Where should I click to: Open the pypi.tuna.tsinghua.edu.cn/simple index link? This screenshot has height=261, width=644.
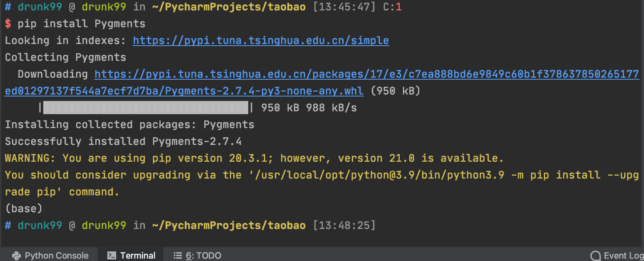click(x=261, y=40)
